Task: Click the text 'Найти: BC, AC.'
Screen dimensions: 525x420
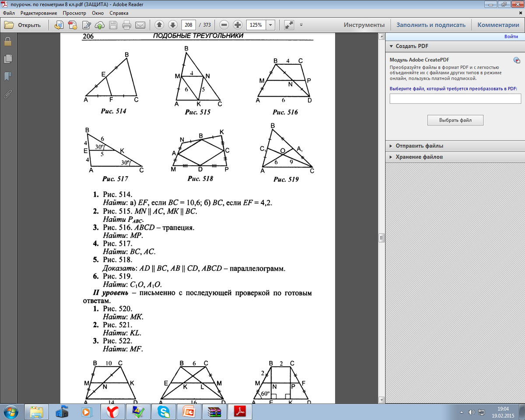Action: click(x=129, y=252)
